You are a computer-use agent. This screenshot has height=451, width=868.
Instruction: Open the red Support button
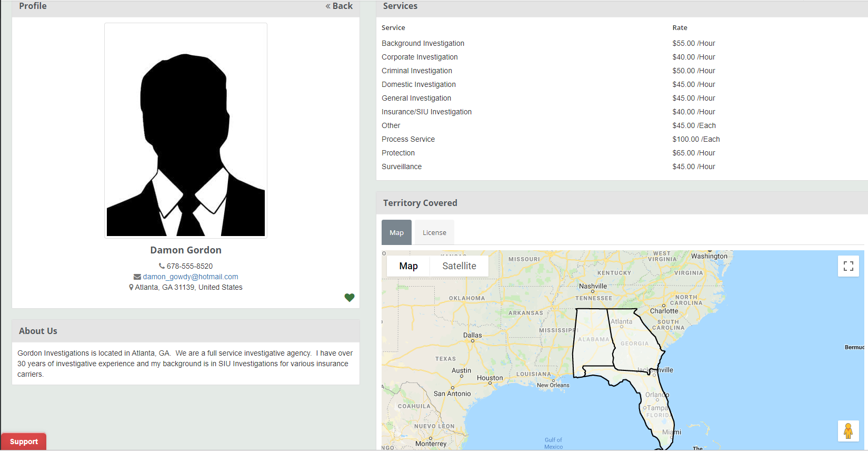24,442
